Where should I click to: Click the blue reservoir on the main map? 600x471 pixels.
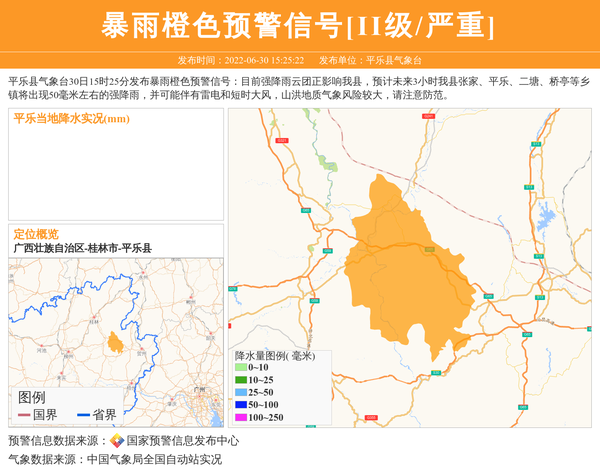[546, 217]
